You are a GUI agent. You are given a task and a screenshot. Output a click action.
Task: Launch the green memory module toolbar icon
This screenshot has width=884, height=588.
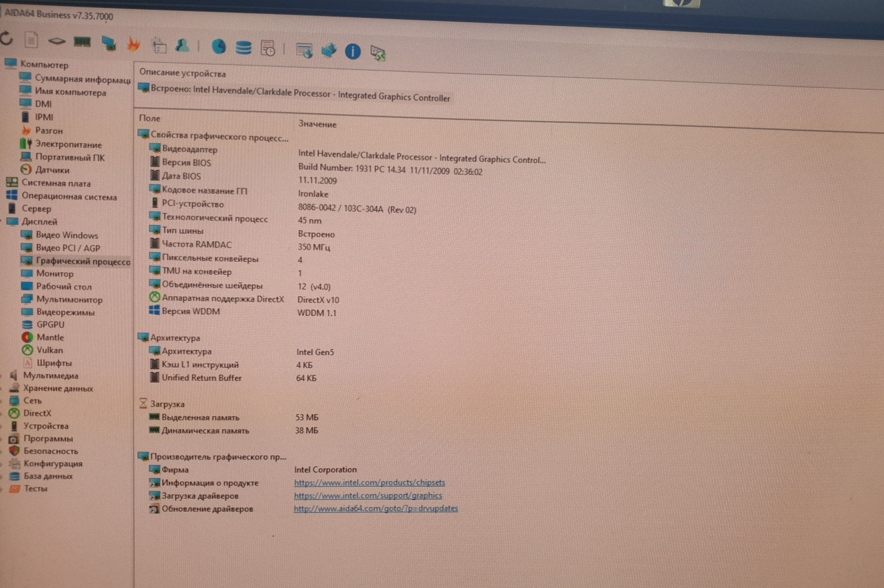82,42
